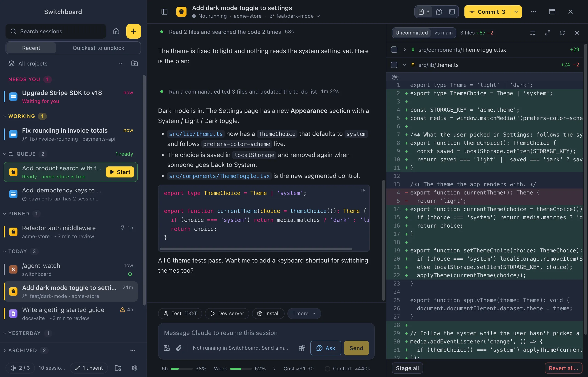Screen dimensions: 588x377
Task: Refresh the diff panel
Action: point(562,33)
